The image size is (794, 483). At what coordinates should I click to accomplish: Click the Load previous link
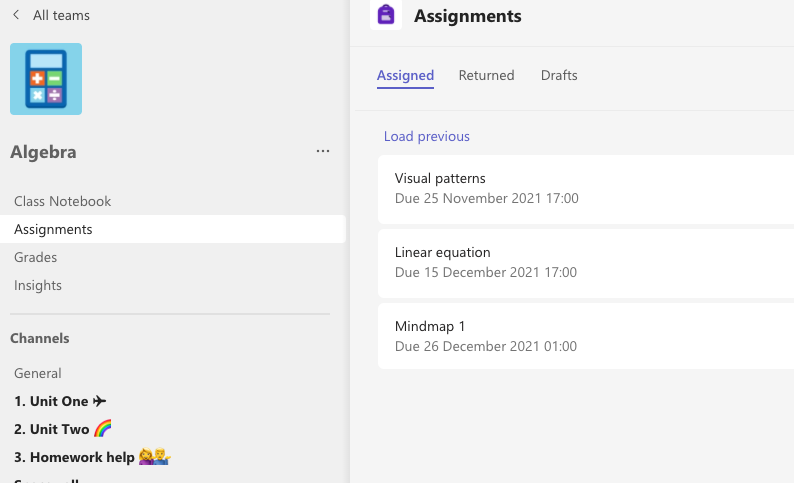coord(427,136)
